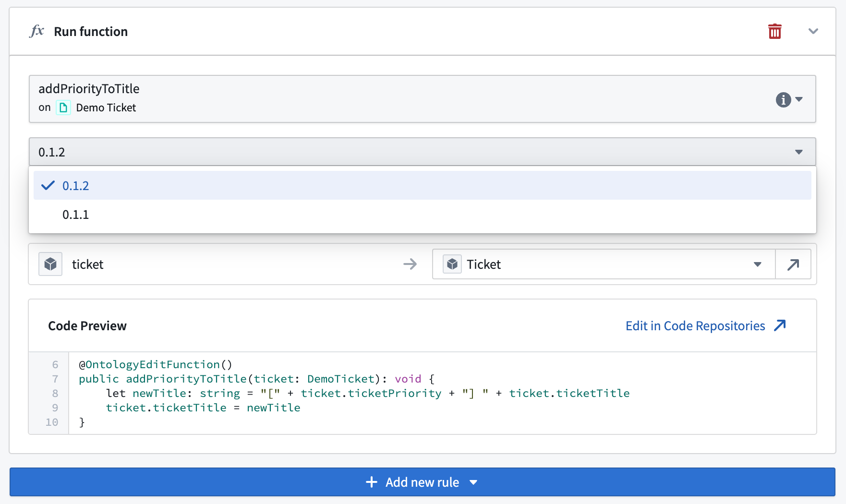Click the checkmark next to 0.1.2
The height and width of the screenshot is (504, 846).
(x=48, y=185)
